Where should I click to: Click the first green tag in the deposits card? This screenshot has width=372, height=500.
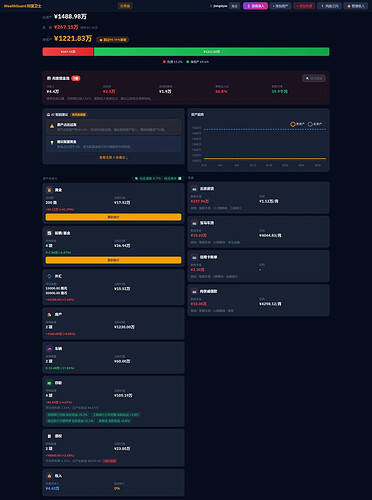tap(67, 415)
